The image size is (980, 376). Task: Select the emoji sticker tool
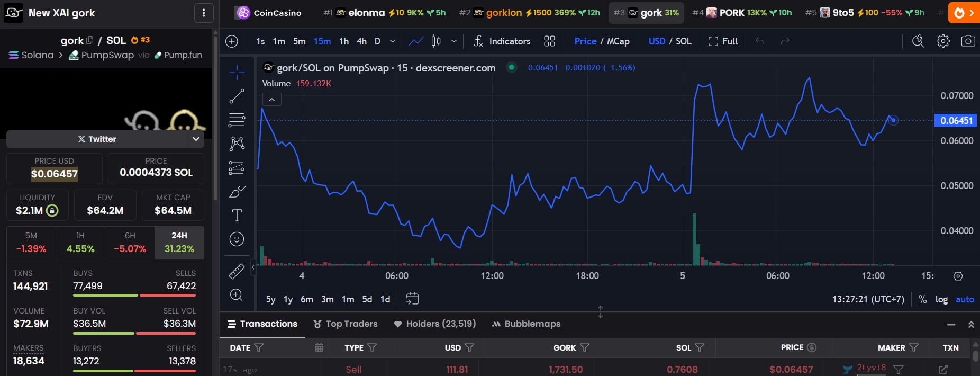click(237, 239)
